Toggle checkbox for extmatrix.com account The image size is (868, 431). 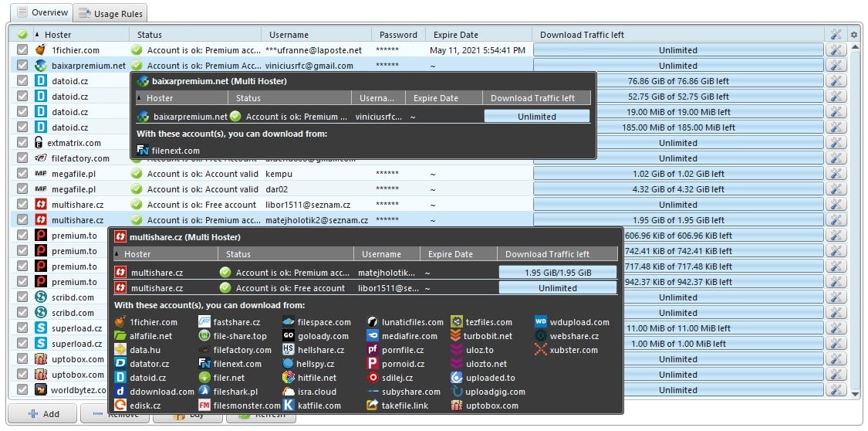tap(22, 142)
